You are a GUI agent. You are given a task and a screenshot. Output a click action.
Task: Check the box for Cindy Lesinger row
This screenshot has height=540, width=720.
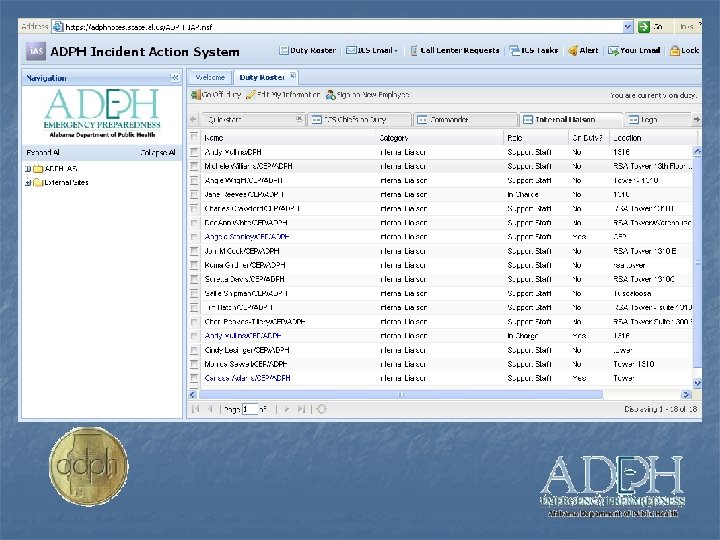[x=194, y=350]
